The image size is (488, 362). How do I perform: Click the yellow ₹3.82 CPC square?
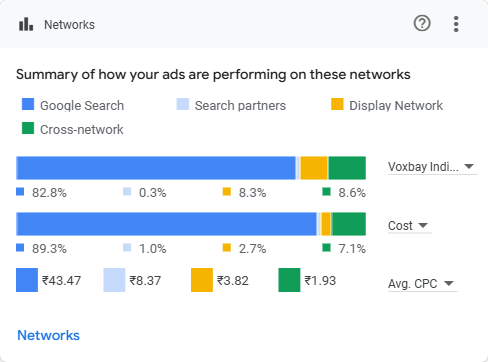coord(202,280)
